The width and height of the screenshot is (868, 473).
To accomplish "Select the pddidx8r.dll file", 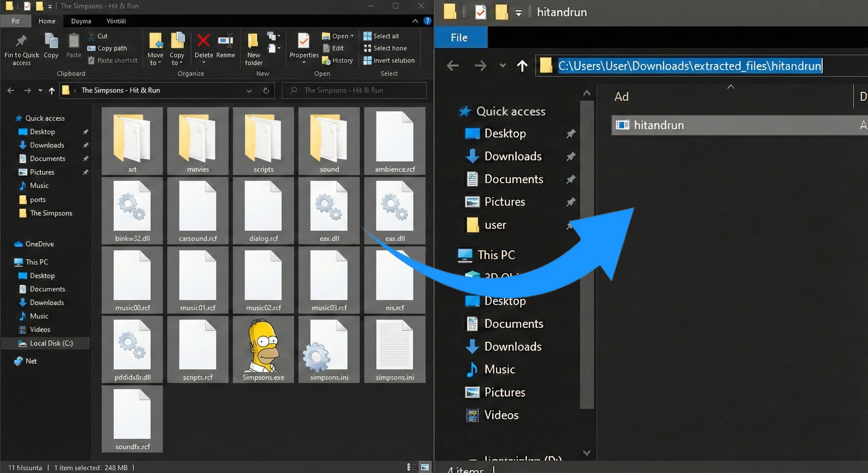I will coord(132,350).
